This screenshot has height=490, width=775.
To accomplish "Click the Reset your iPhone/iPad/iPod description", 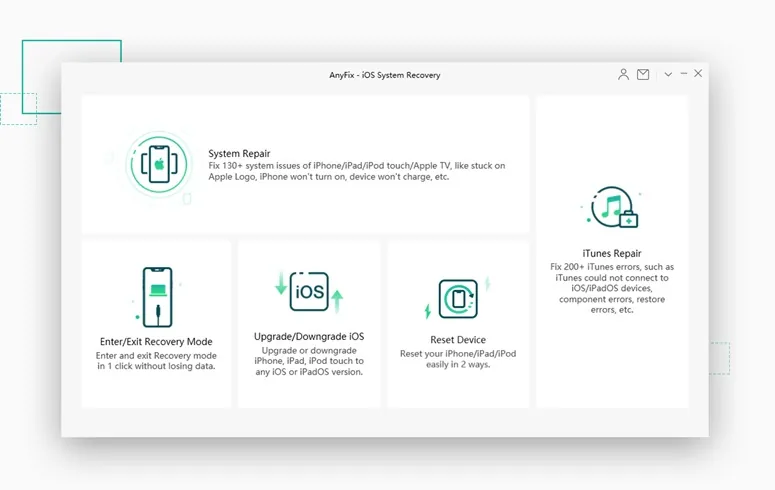I will [458, 359].
